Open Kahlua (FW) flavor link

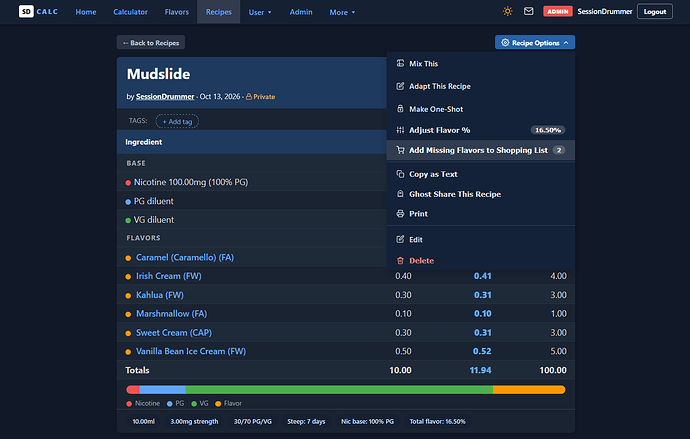pos(160,295)
